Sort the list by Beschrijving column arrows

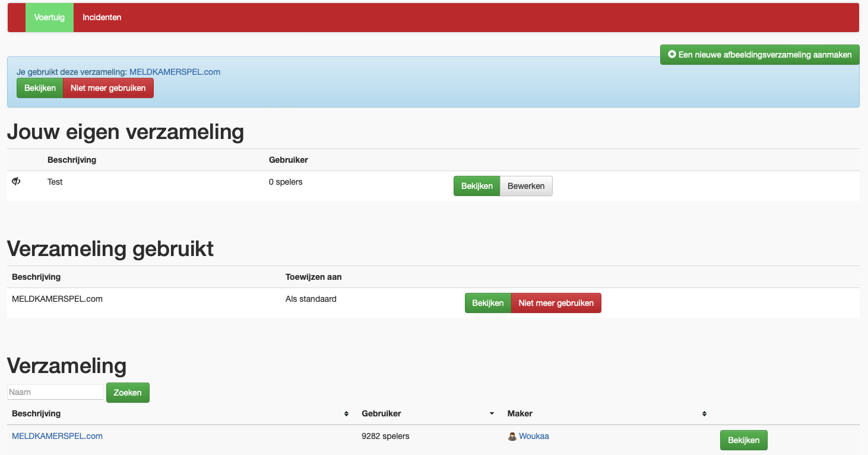pos(346,414)
